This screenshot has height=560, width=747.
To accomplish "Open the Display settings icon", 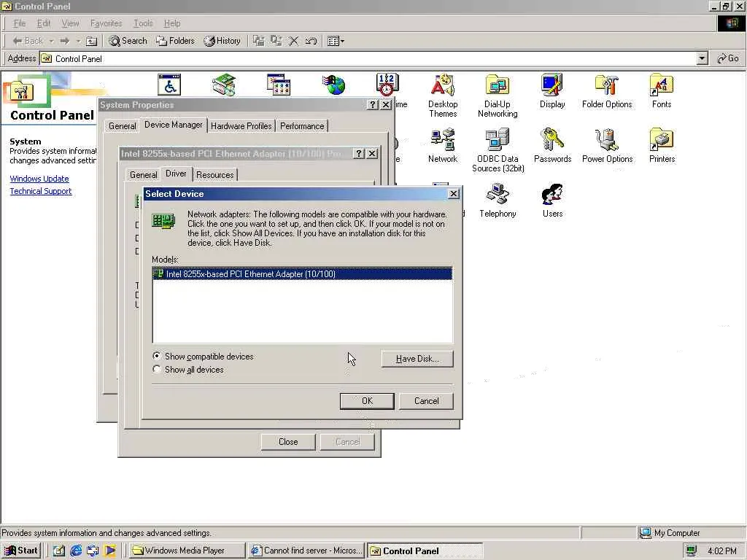I will tap(552, 91).
